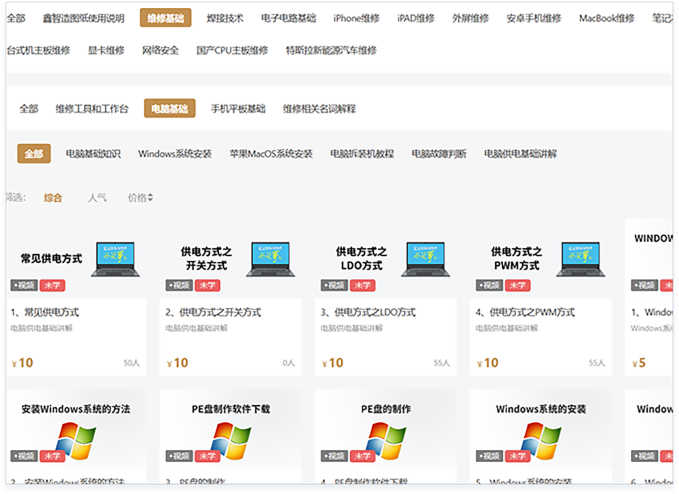Select the 维修工具和工作台 subcategory
The height and width of the screenshot is (494, 679).
click(92, 109)
